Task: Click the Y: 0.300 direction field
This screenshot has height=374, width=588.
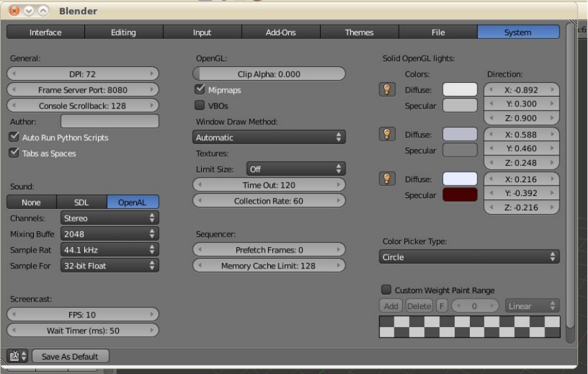Action: click(x=522, y=104)
